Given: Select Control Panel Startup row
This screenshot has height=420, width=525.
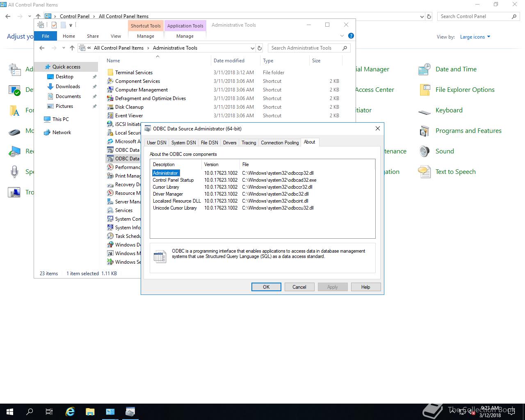Looking at the screenshot, I should point(262,180).
